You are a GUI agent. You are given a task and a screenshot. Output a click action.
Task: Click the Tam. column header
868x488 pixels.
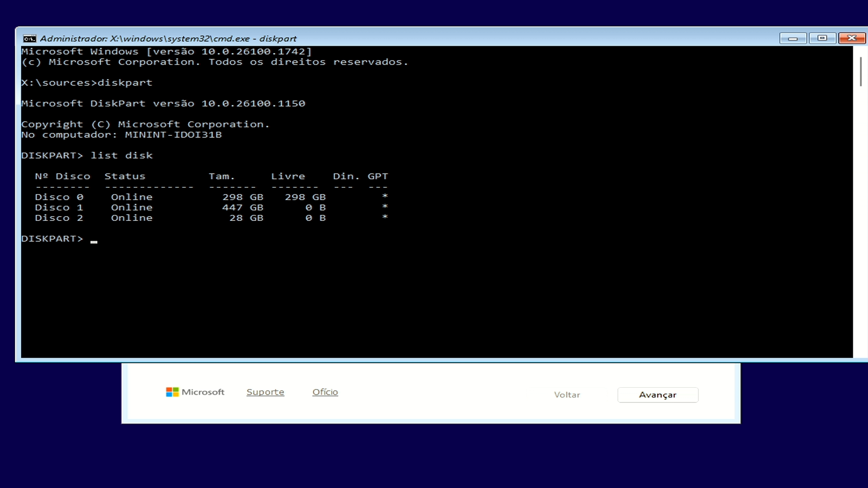(222, 176)
